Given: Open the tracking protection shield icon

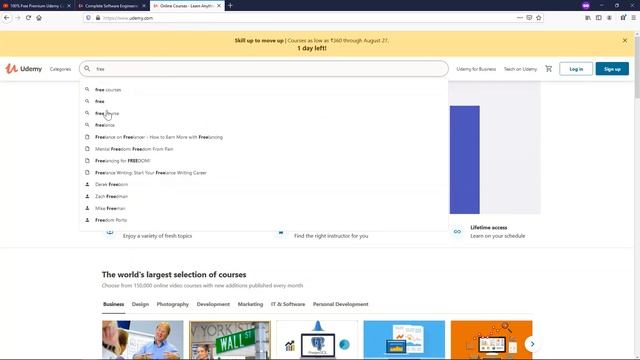Looking at the screenshot, I should click(88, 18).
